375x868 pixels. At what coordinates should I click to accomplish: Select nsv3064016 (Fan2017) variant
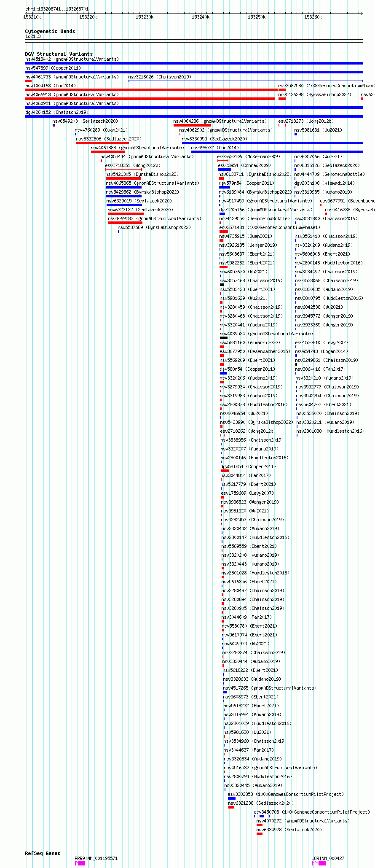point(320,369)
